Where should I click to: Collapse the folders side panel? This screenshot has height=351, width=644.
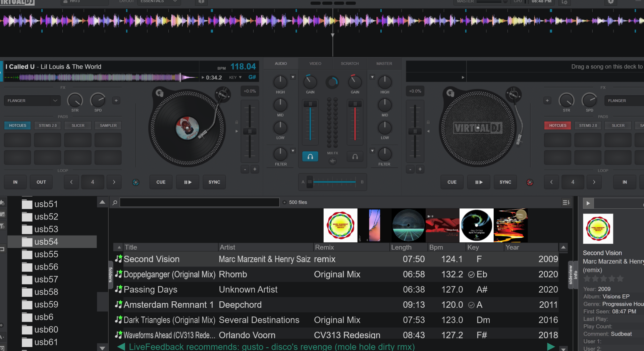point(110,274)
